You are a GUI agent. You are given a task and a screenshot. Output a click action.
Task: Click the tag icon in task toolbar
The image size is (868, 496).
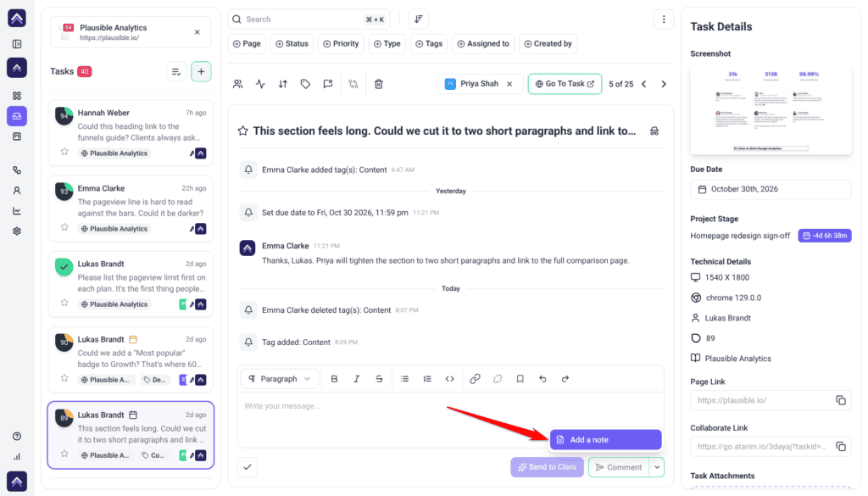tap(305, 84)
